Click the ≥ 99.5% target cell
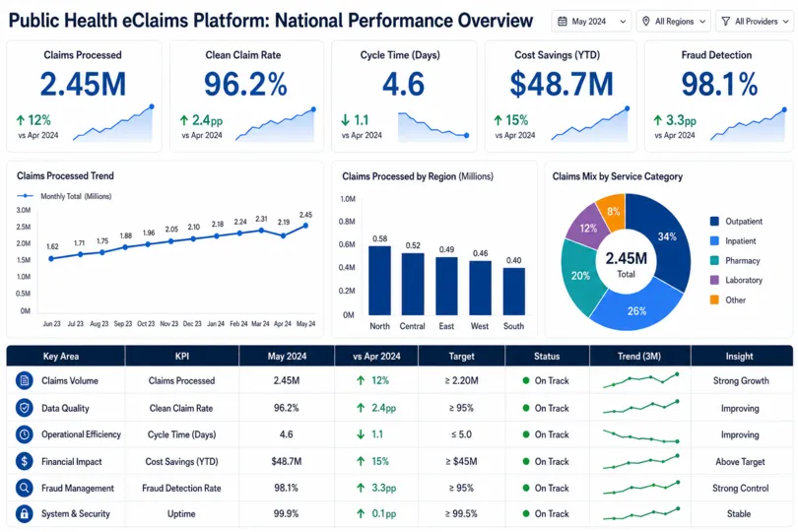This screenshot has height=532, width=798. coord(461,513)
